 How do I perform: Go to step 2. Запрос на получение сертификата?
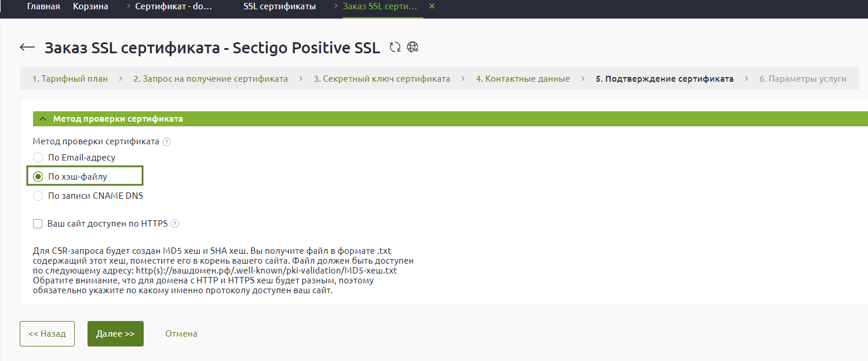click(x=211, y=79)
